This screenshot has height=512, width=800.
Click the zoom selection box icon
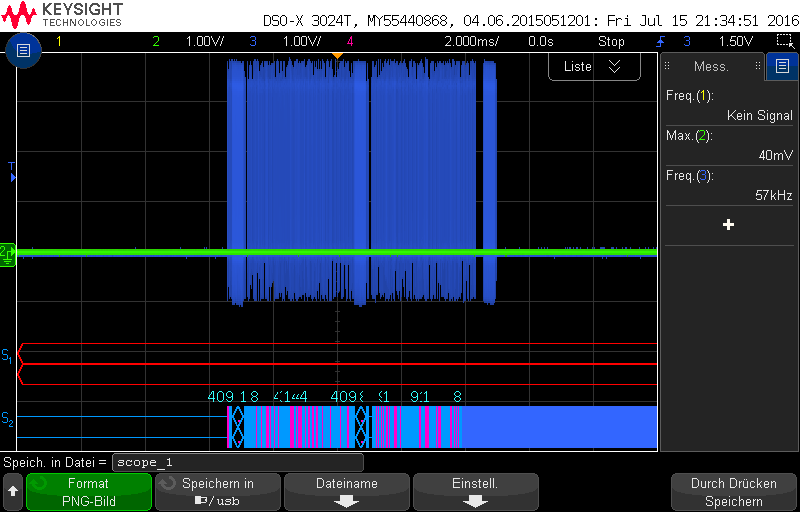coord(784,41)
